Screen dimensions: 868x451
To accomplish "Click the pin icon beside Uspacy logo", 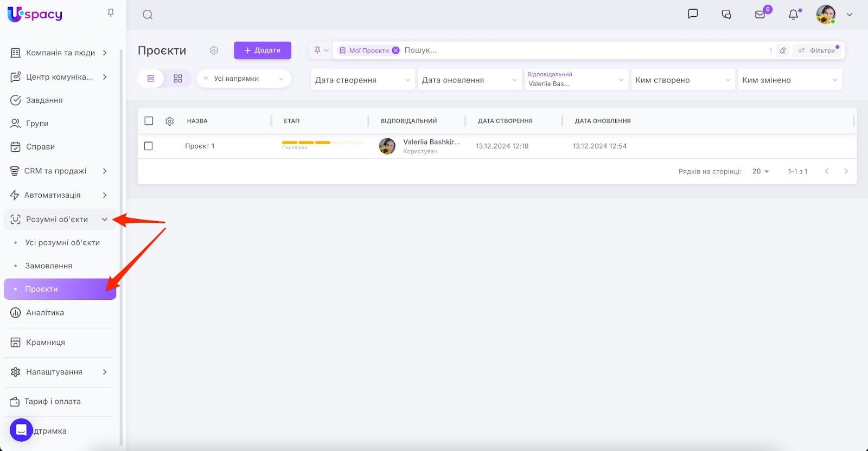I will pos(111,13).
